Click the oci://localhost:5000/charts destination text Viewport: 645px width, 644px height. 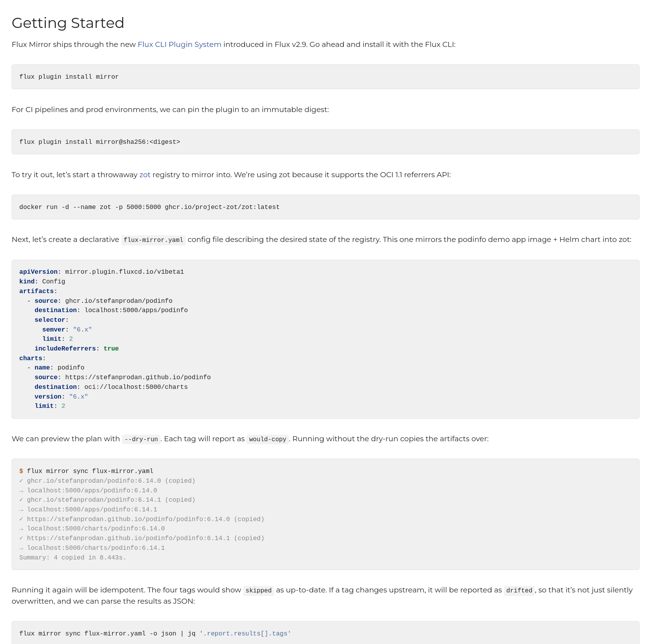pyautogui.click(x=136, y=387)
